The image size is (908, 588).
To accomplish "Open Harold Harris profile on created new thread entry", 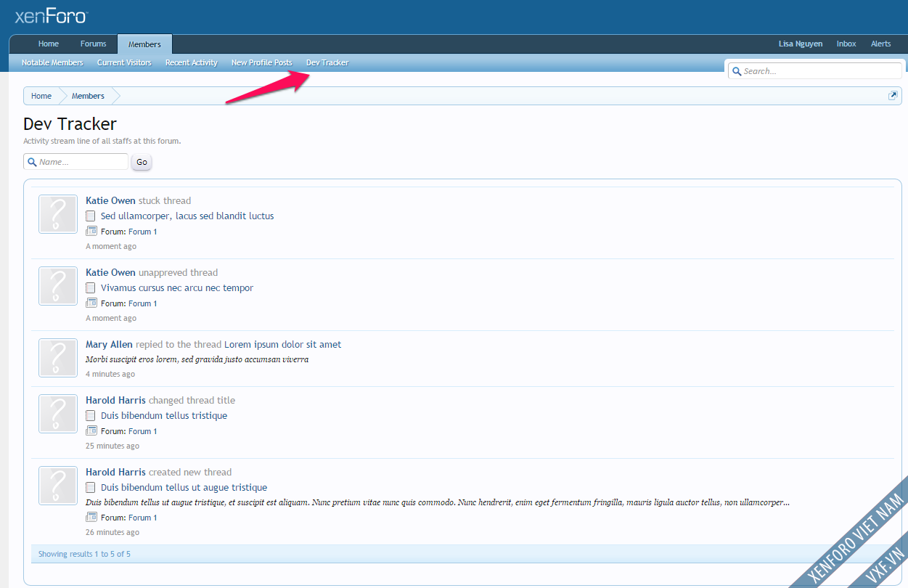I will coord(115,472).
